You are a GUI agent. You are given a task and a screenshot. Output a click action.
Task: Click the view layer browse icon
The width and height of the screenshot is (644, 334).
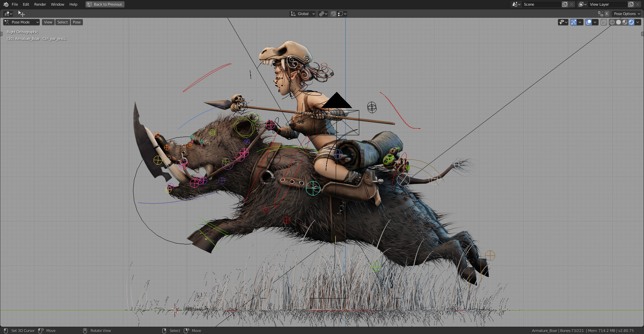point(582,4)
